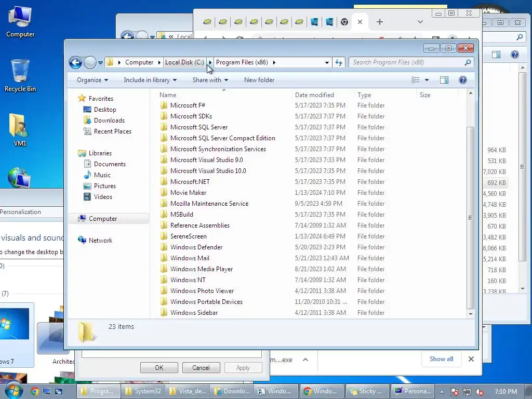Viewport: 532px width, 399px height.
Task: Open Recycle Bin on the desktop
Action: 20,76
